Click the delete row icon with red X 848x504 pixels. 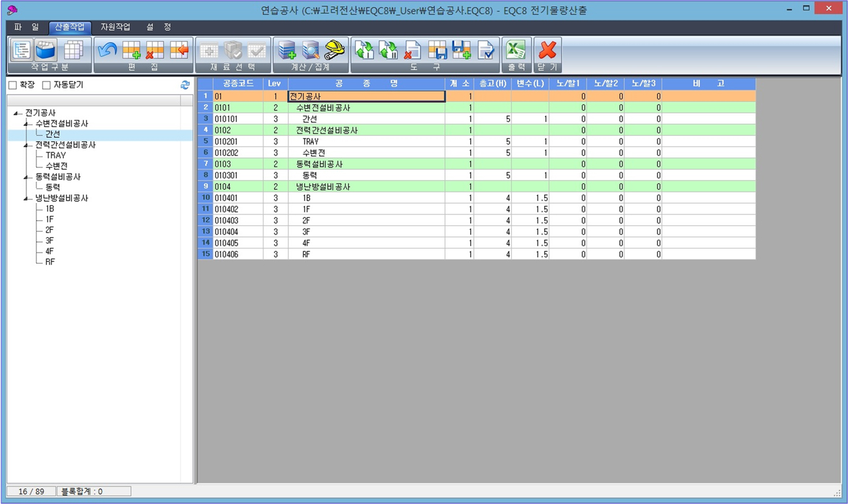pos(154,50)
